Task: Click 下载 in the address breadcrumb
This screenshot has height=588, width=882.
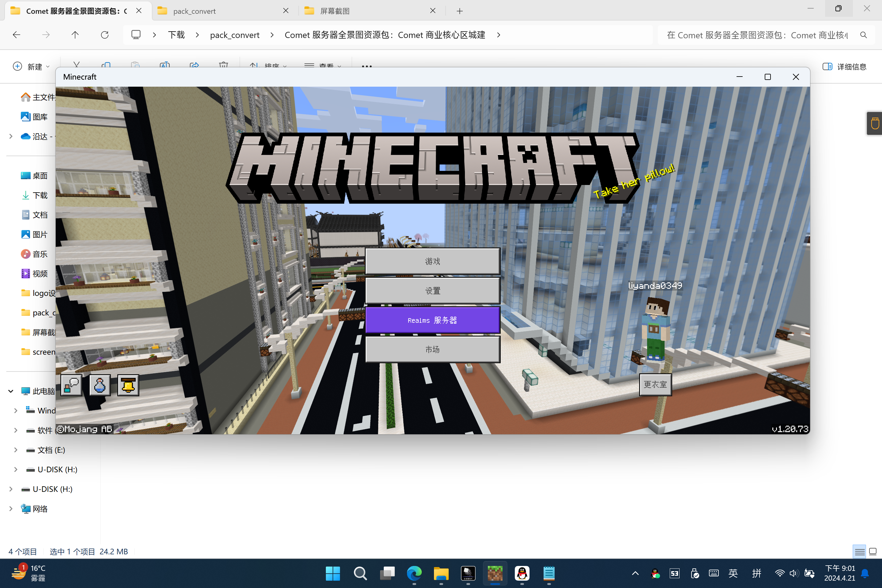Action: pos(176,35)
